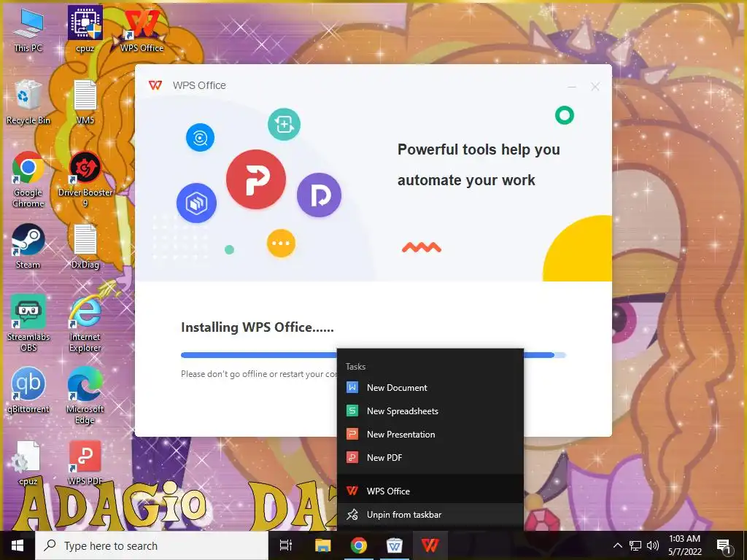Select New Spreadsheets from jump list

tap(430, 411)
